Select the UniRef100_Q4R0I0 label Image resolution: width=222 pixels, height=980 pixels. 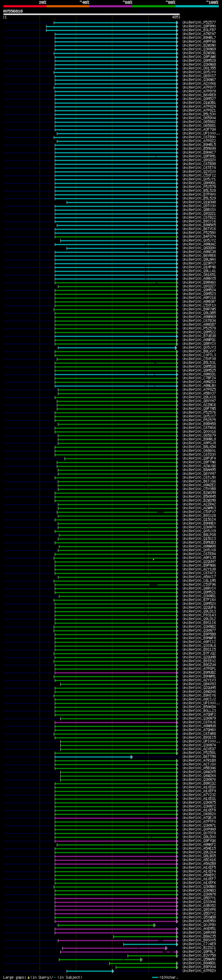pos(199,589)
